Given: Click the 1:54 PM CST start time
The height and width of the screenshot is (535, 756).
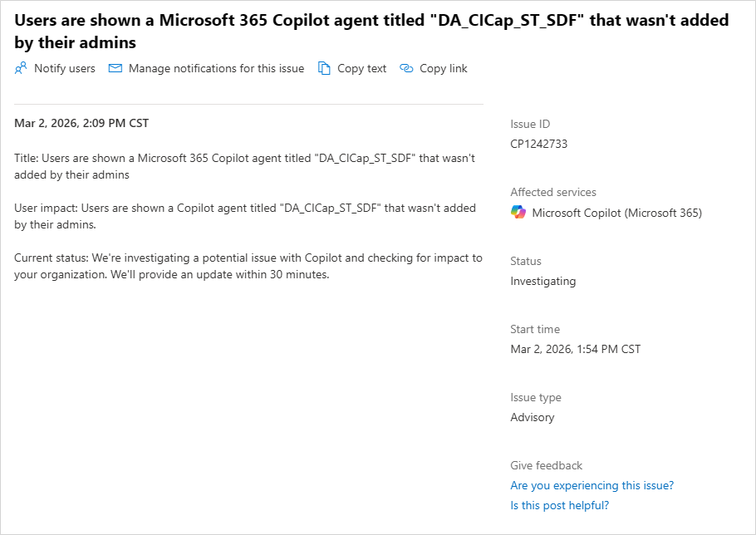Looking at the screenshot, I should point(575,349).
